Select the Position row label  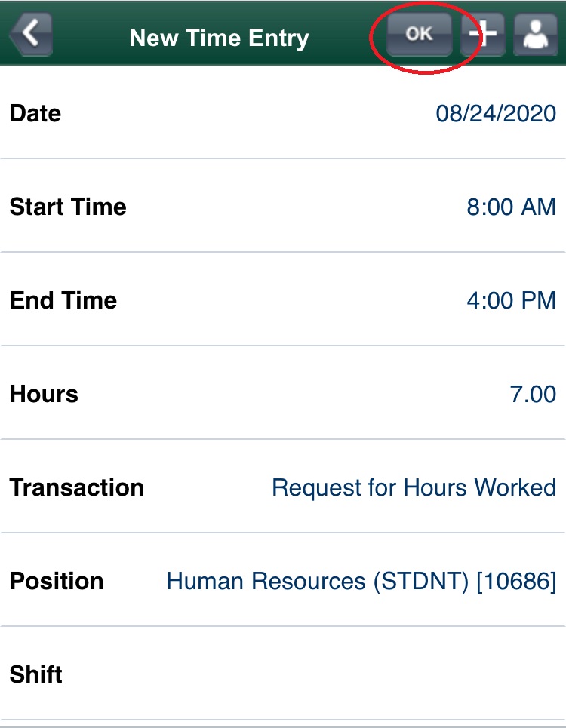[x=57, y=582]
